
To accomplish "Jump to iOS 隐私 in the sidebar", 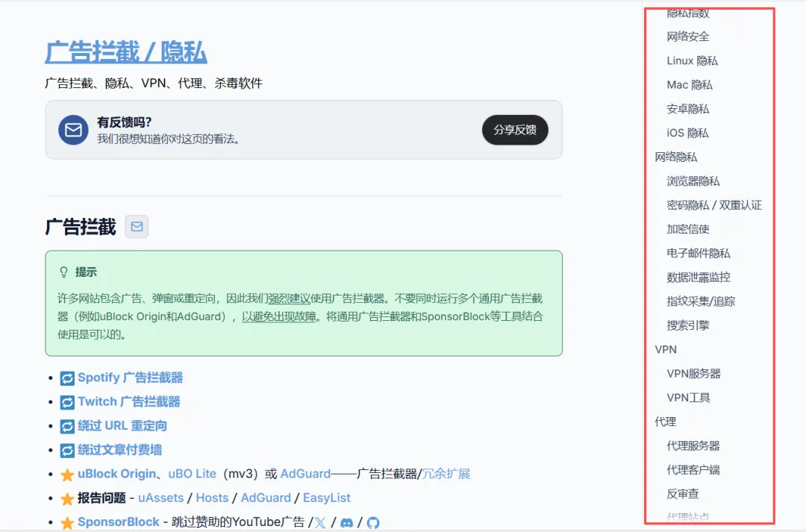I will coord(688,133).
